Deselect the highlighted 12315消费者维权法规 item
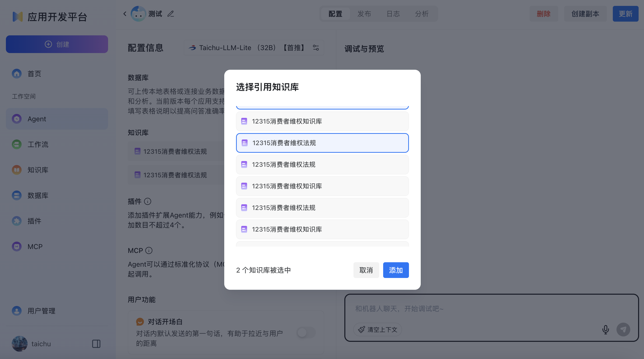The width and height of the screenshot is (644, 359). (x=322, y=143)
